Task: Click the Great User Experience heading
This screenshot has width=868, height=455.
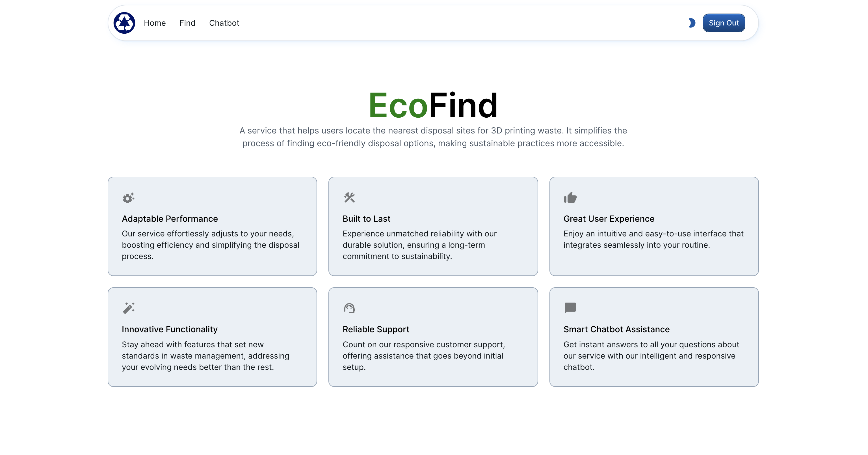Action: (609, 219)
